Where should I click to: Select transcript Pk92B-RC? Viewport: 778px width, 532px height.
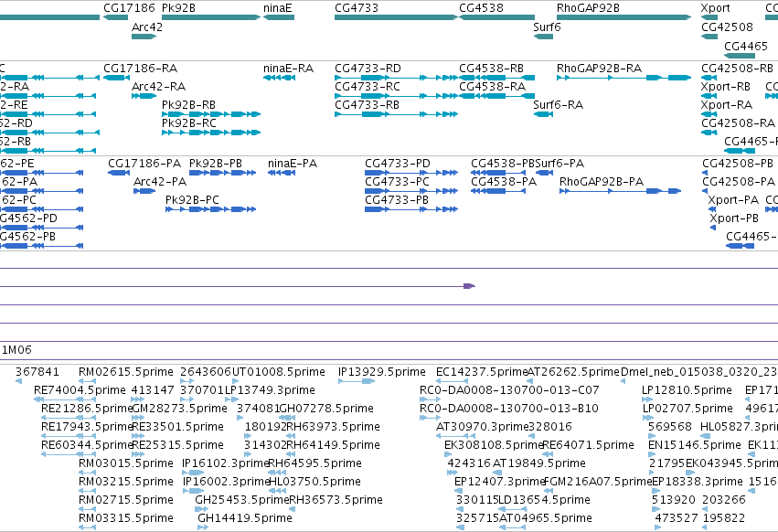189,123
